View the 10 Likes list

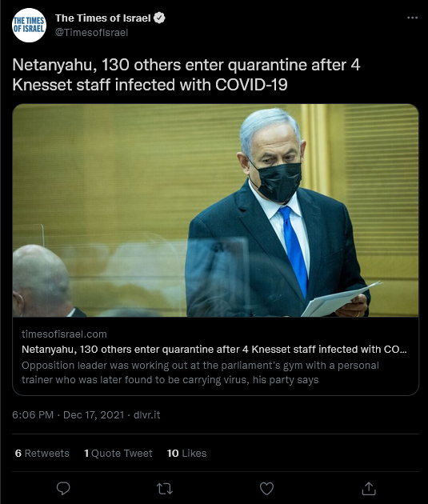[x=186, y=454]
